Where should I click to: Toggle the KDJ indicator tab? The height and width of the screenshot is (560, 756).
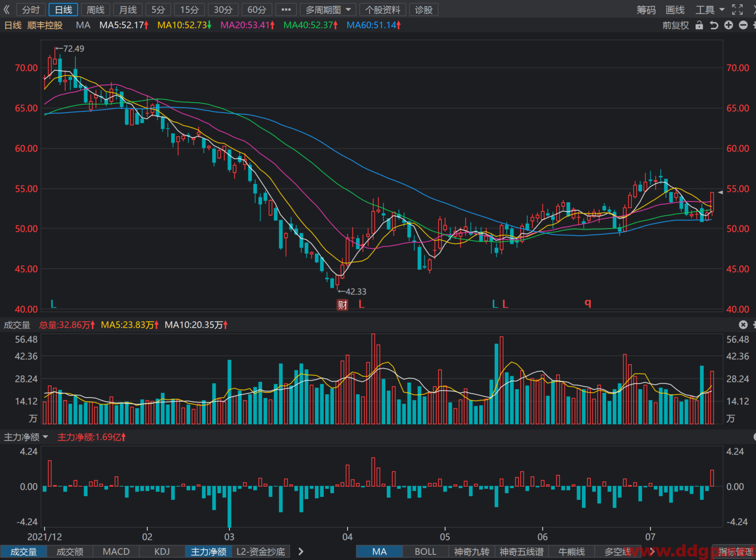click(x=162, y=552)
